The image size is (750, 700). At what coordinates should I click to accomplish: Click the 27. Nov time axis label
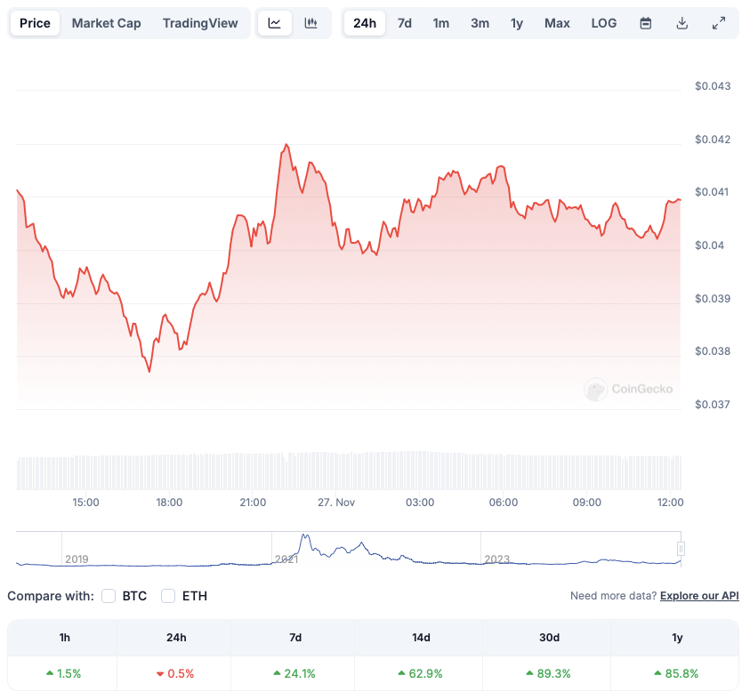tap(336, 502)
